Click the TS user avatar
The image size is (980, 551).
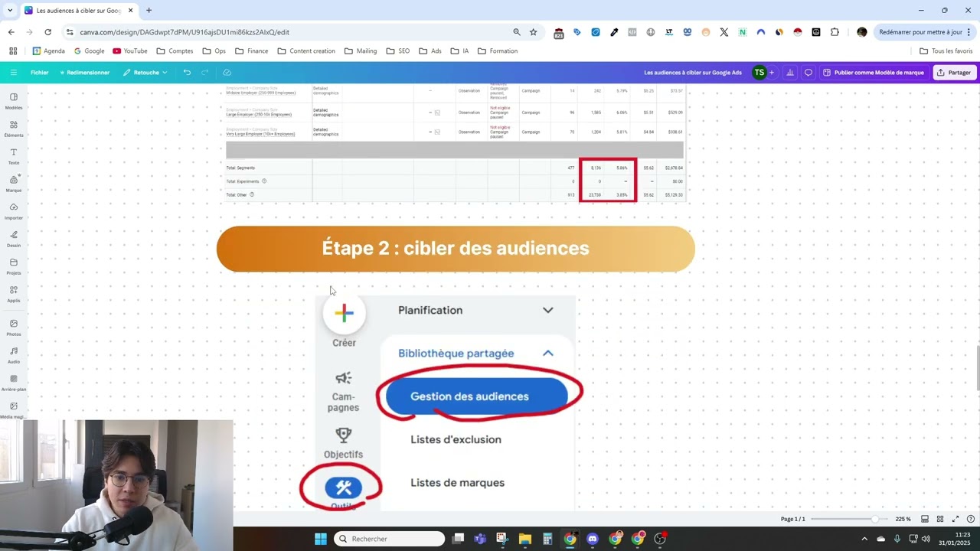coord(759,73)
